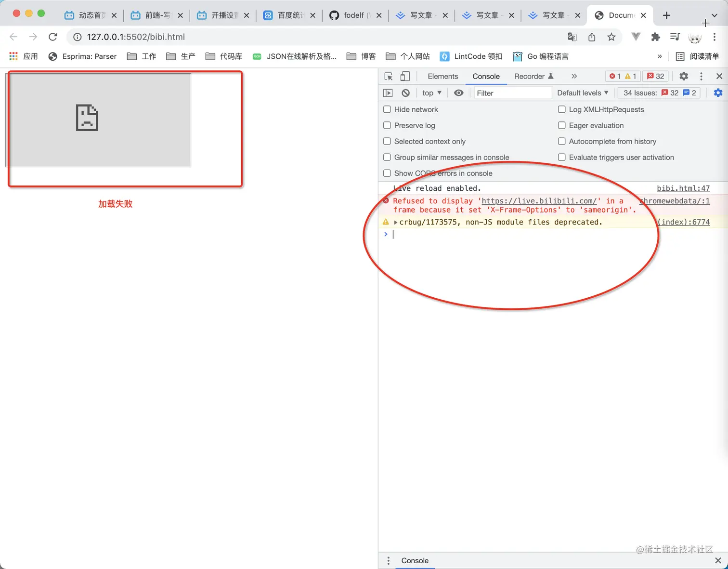
Task: Create a live expression with the eye icon
Action: [459, 93]
